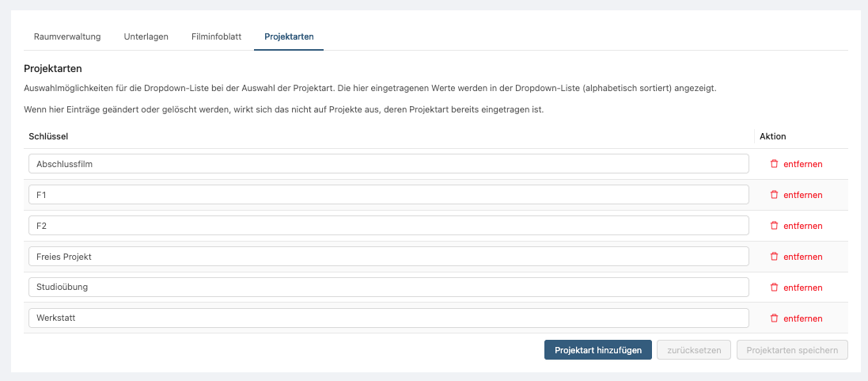This screenshot has width=868, height=381.
Task: Click Projektarten speichern button
Action: pyautogui.click(x=792, y=350)
